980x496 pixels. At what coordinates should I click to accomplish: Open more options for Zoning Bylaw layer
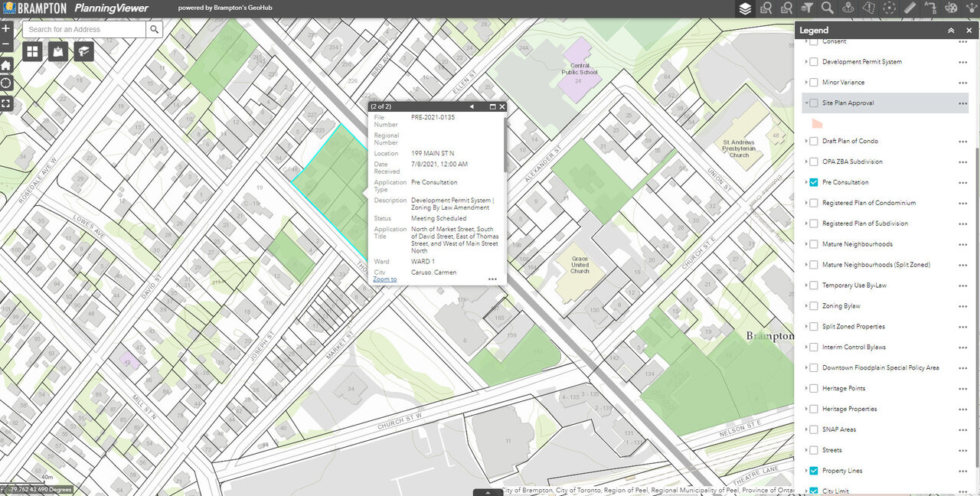coord(963,306)
